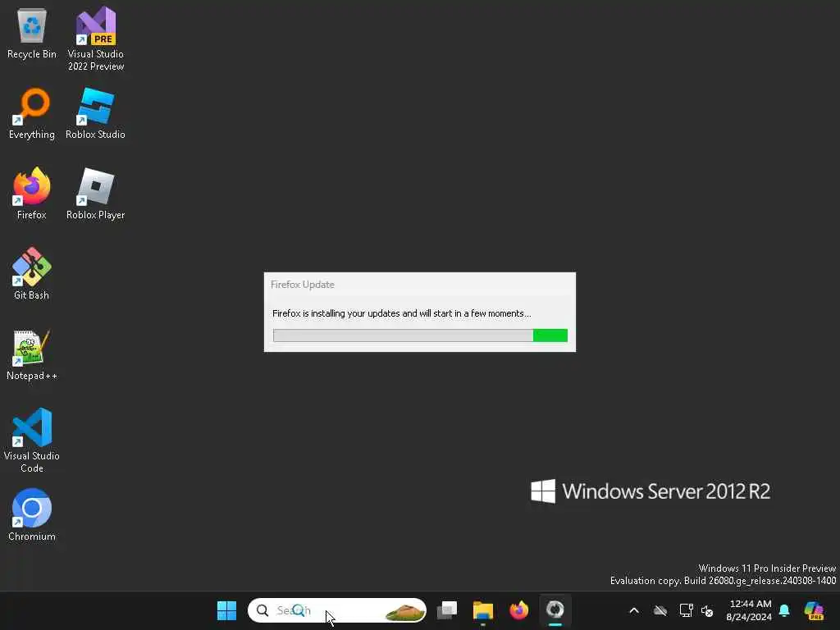The height and width of the screenshot is (630, 840).
Task: Select the Notepad++ desktop shortcut
Action: click(x=32, y=355)
